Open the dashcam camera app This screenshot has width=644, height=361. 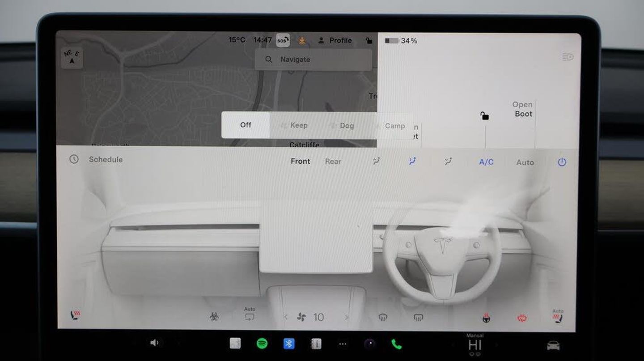tap(370, 344)
